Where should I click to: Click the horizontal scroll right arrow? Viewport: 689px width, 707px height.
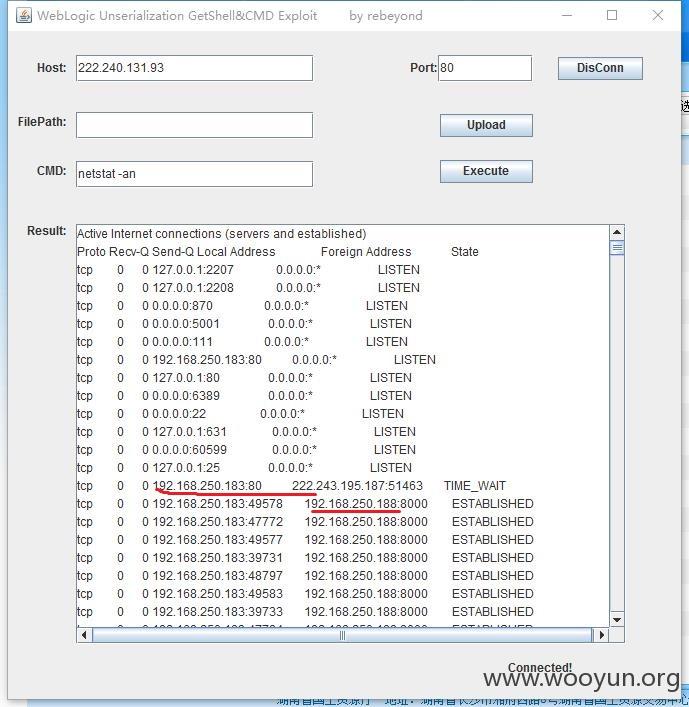click(602, 635)
